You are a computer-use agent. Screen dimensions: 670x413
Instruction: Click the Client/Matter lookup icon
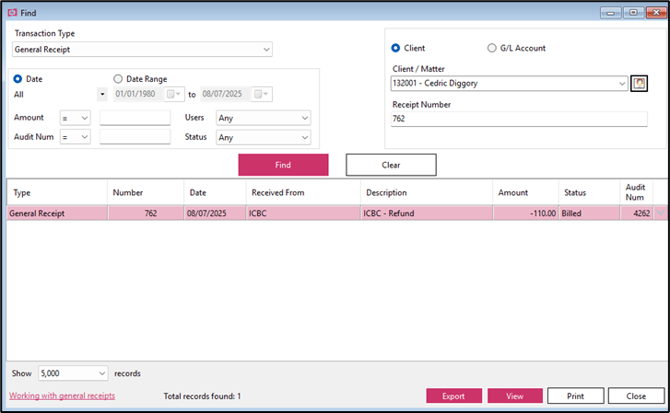click(639, 83)
